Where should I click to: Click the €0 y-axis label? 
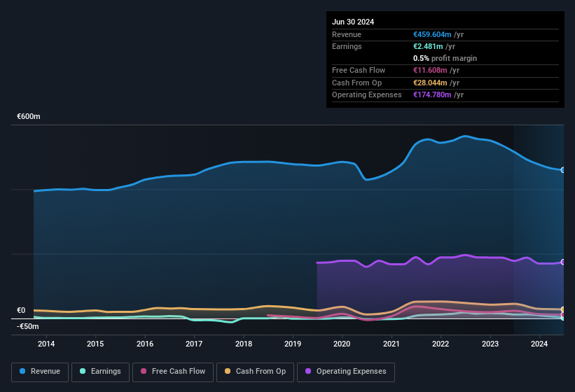[x=21, y=310]
